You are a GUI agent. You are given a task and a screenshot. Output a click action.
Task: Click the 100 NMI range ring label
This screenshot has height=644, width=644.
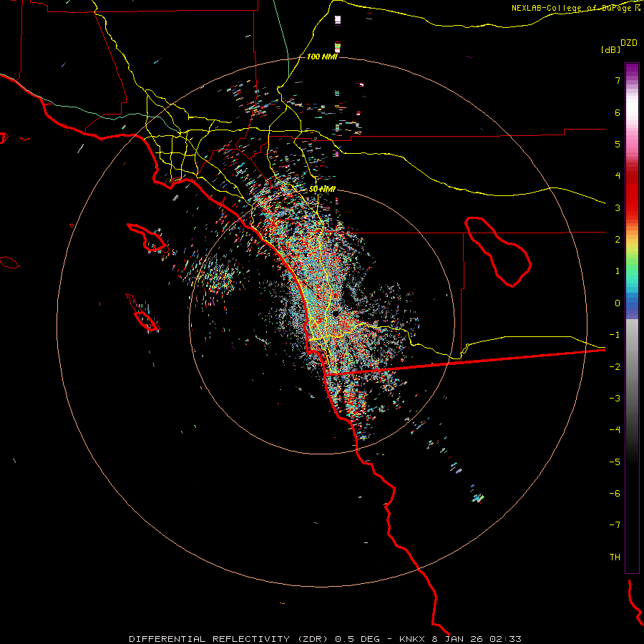(x=322, y=57)
